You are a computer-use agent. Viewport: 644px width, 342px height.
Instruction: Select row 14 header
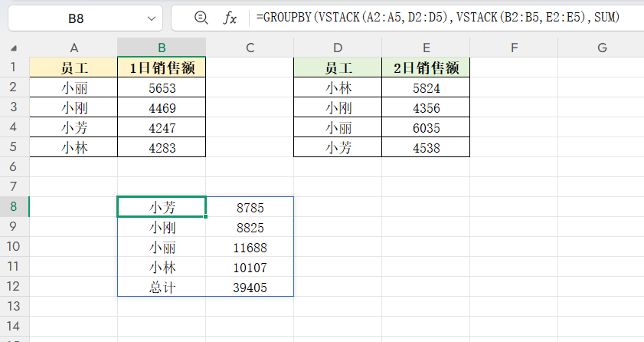(14, 327)
